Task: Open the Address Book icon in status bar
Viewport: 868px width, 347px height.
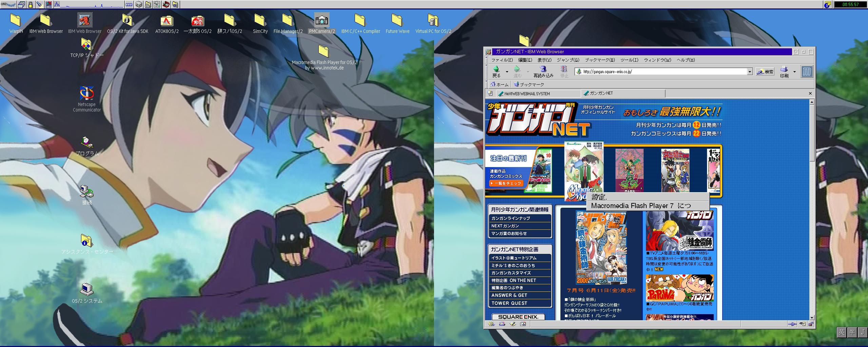Action: click(x=523, y=324)
